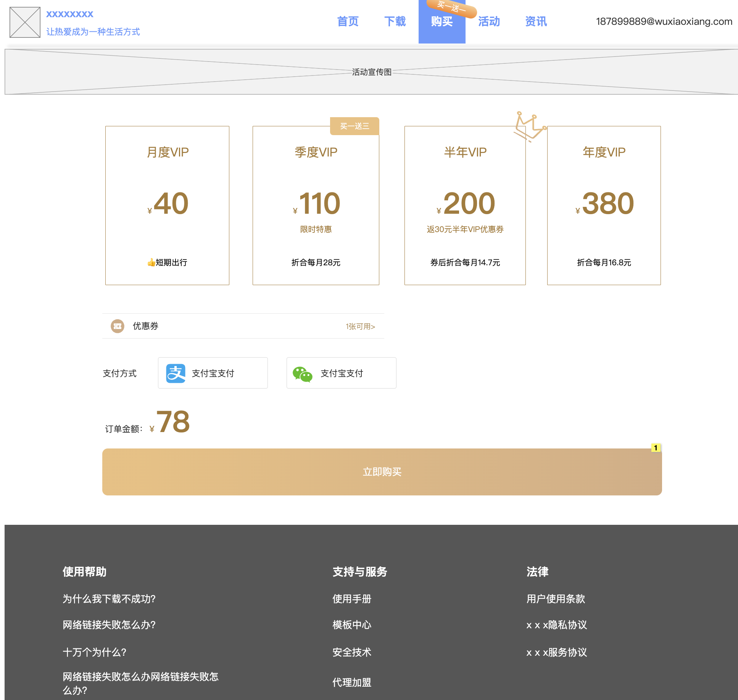738x700 pixels.
Task: Click the 买一送三 badge on 季度VIP
Action: (354, 126)
